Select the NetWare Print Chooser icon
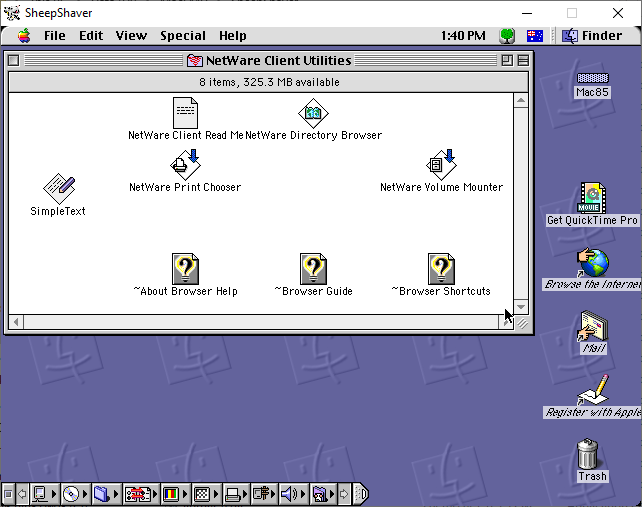Viewport: 642px width, 507px height. click(185, 165)
